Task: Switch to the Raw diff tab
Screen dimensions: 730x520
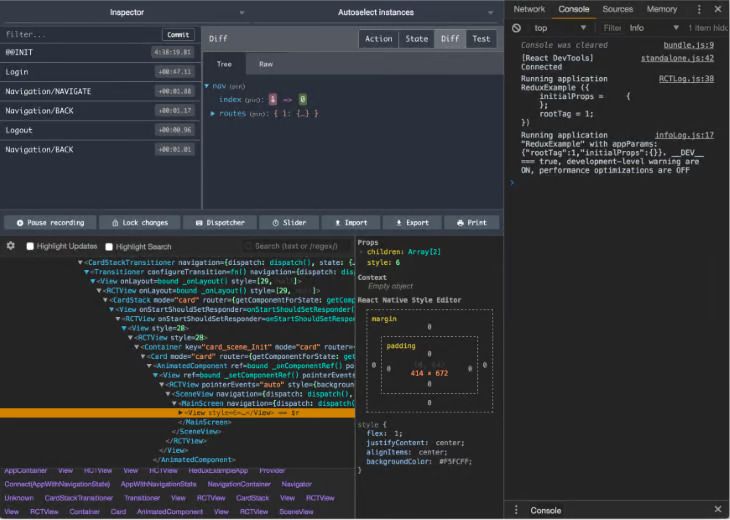Action: point(266,64)
